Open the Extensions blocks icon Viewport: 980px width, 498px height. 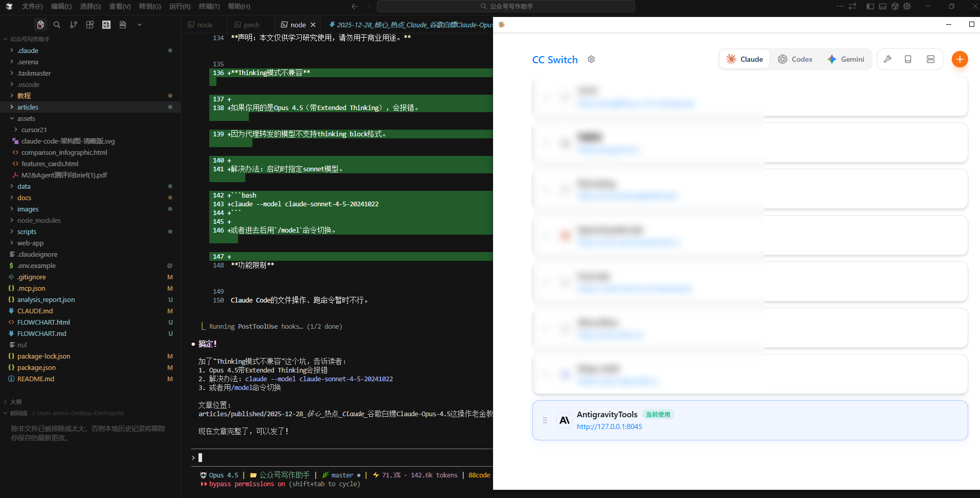point(90,25)
